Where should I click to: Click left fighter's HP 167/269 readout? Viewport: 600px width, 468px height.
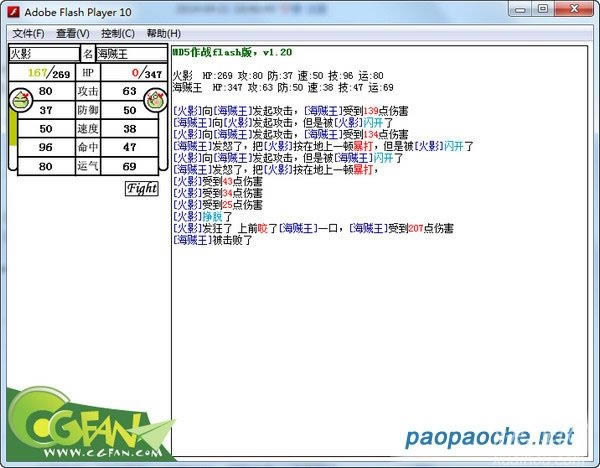pos(47,73)
